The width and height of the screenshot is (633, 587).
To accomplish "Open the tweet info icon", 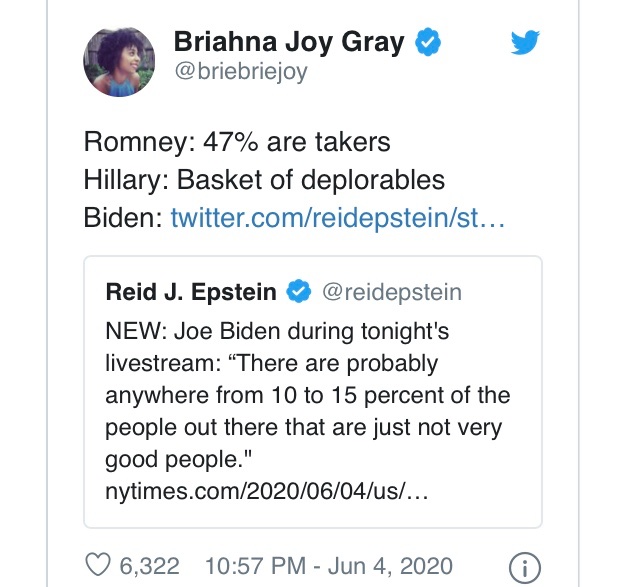I will [525, 566].
